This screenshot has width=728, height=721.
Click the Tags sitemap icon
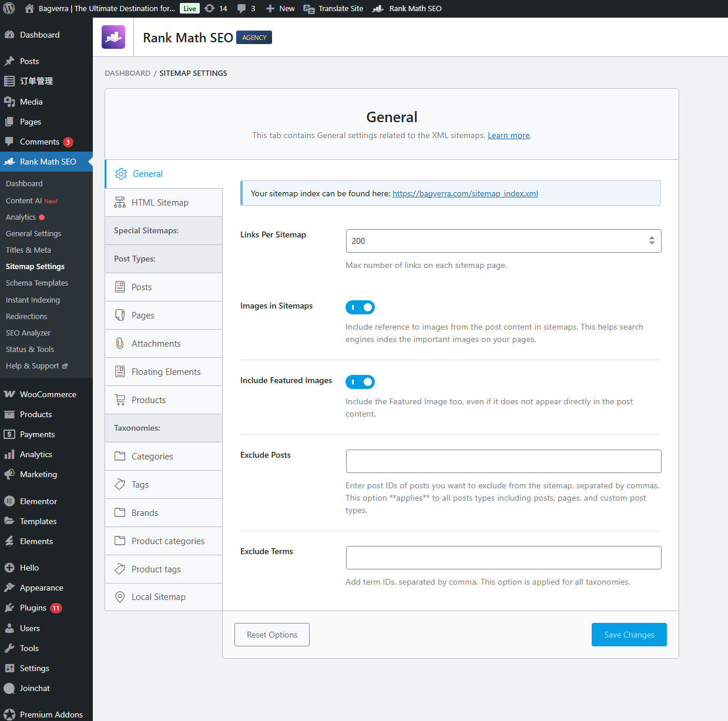point(120,484)
